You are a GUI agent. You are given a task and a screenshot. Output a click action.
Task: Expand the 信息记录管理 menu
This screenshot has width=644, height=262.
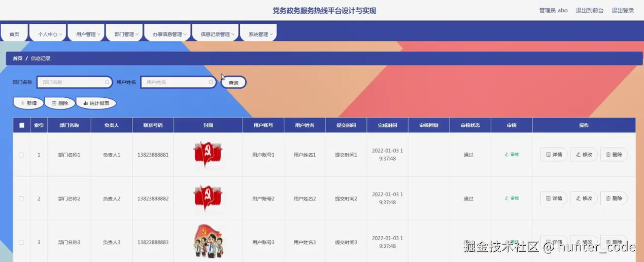pos(216,33)
